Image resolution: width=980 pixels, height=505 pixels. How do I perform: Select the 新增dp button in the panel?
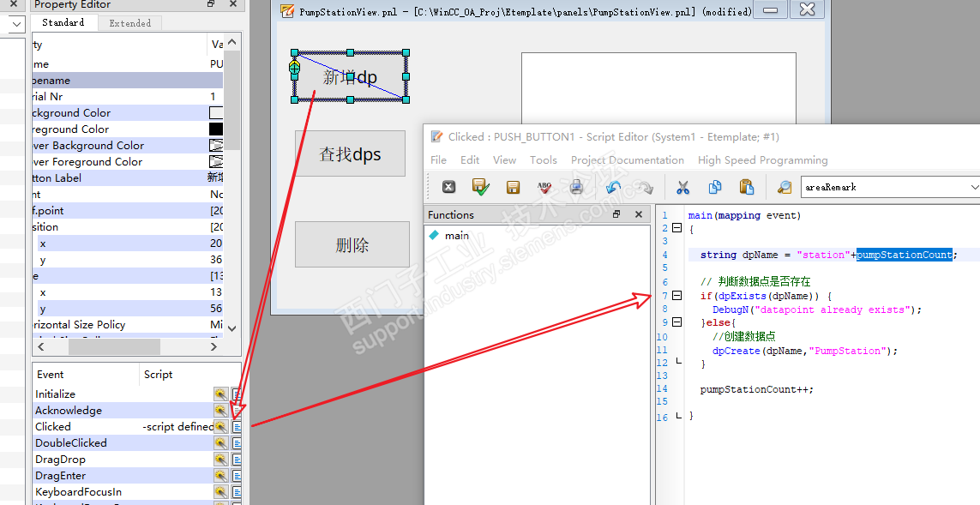point(350,77)
